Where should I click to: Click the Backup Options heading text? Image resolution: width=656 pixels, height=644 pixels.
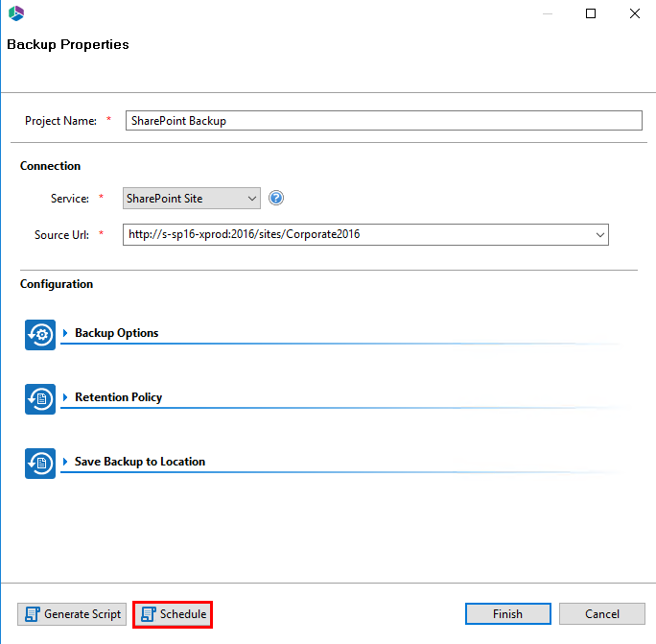pos(116,333)
